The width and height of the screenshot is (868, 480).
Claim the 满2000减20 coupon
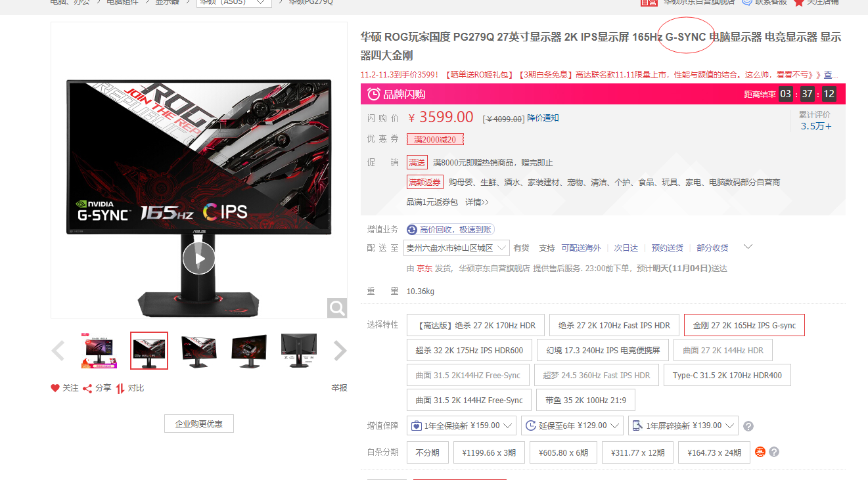coord(435,139)
